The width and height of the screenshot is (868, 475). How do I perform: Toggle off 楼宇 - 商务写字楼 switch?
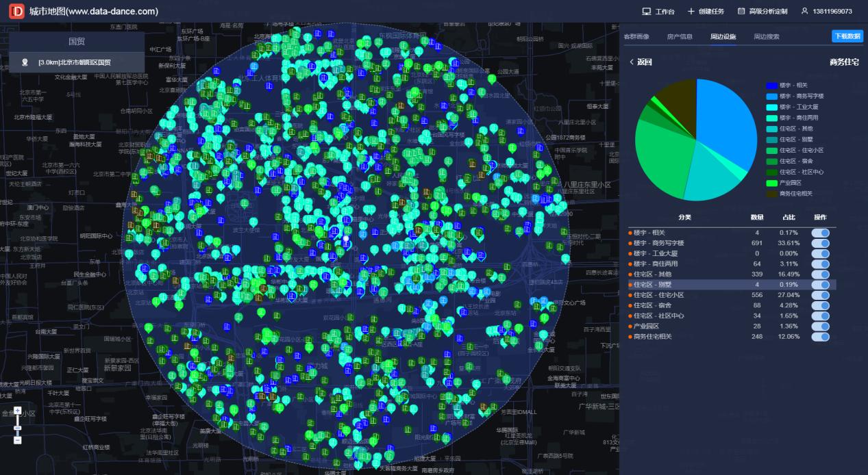[x=820, y=243]
